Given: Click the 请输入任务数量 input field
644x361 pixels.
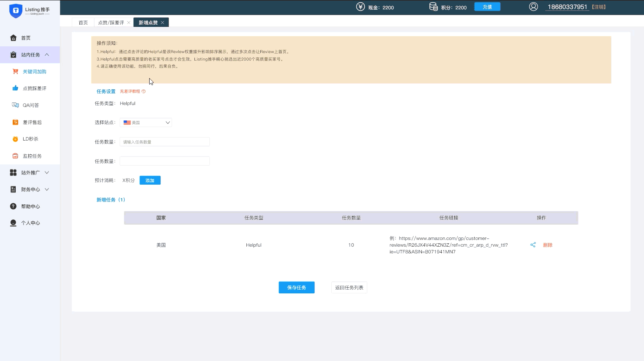Looking at the screenshot, I should (165, 142).
